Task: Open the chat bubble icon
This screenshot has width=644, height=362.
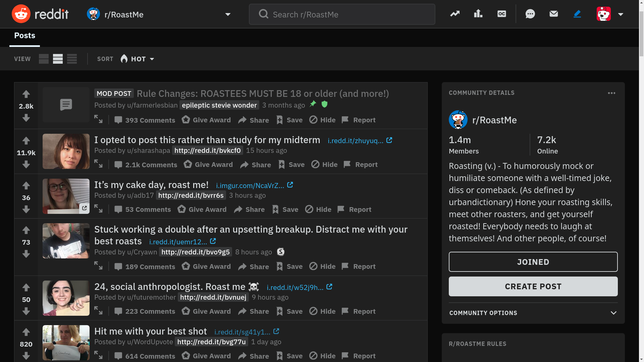Action: 530,14
